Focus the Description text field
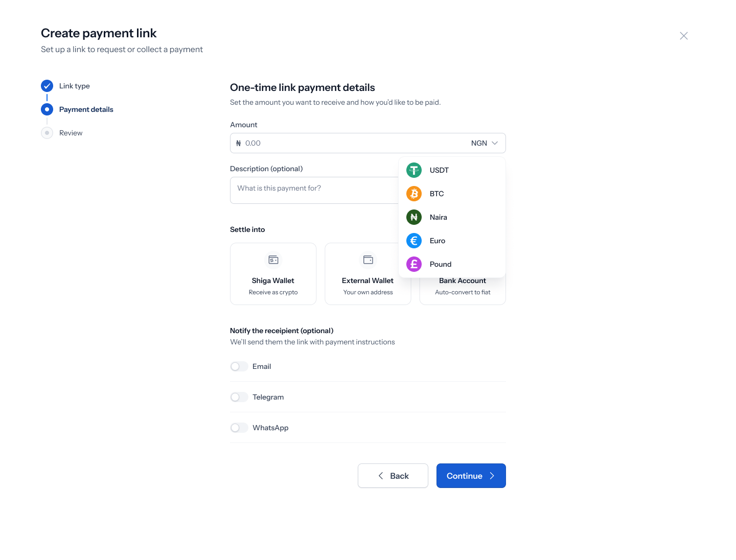 (314, 190)
